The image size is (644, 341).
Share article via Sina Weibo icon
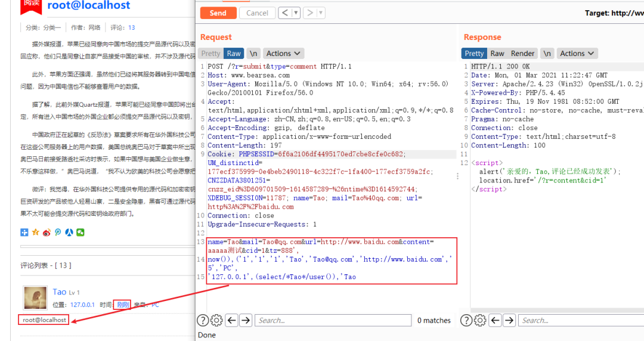pyautogui.click(x=47, y=232)
